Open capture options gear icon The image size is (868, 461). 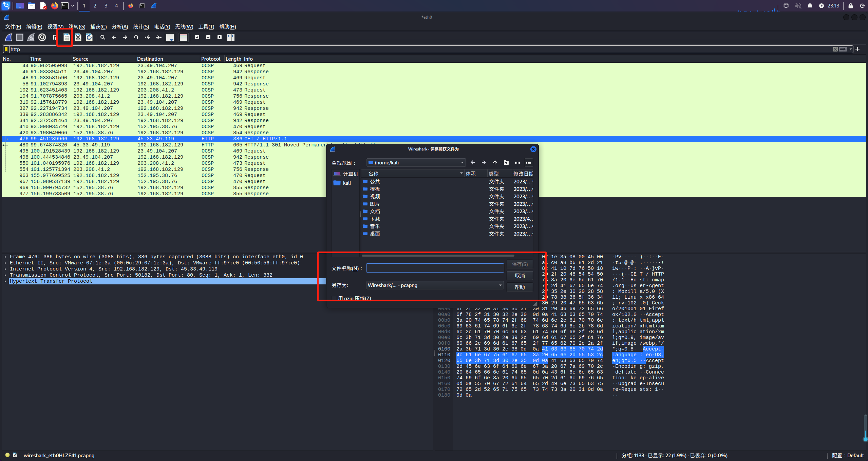[x=42, y=37]
